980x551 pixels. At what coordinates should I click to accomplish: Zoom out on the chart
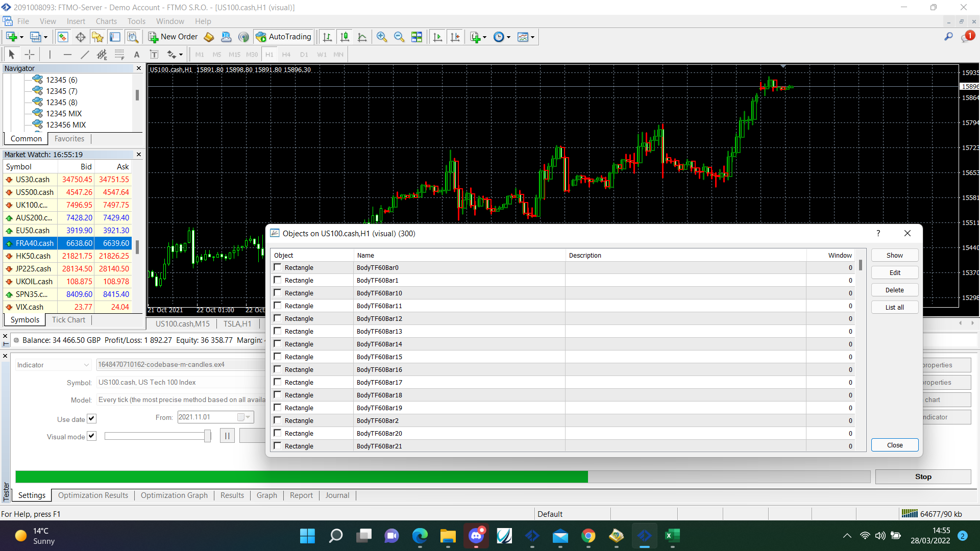399,37
